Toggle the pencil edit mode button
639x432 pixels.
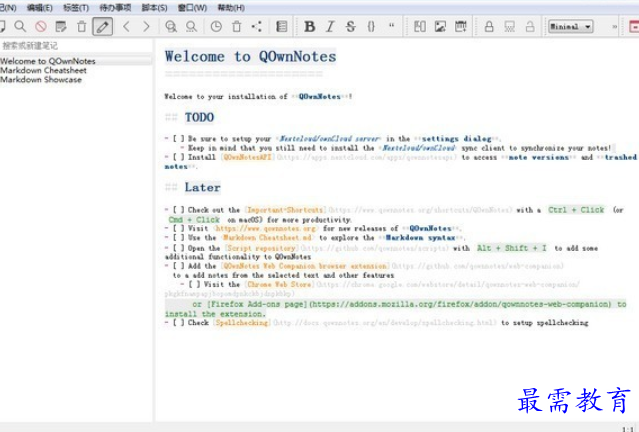tap(102, 26)
